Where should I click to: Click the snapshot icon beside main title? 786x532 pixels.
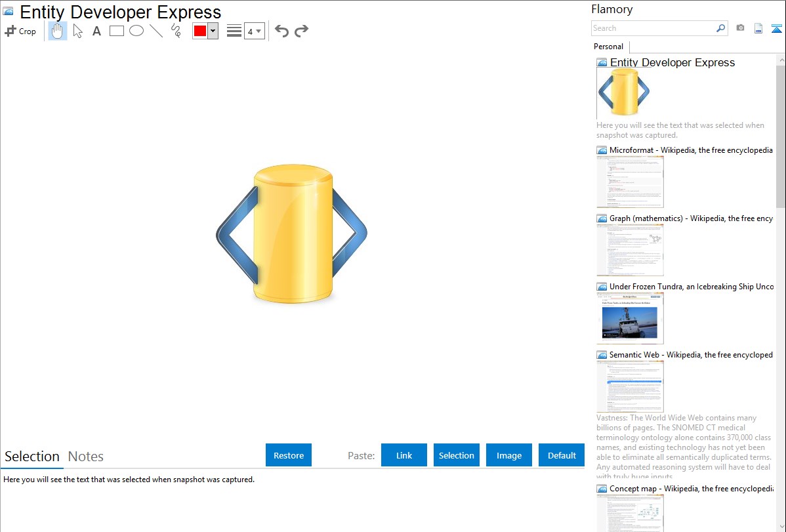click(x=9, y=12)
